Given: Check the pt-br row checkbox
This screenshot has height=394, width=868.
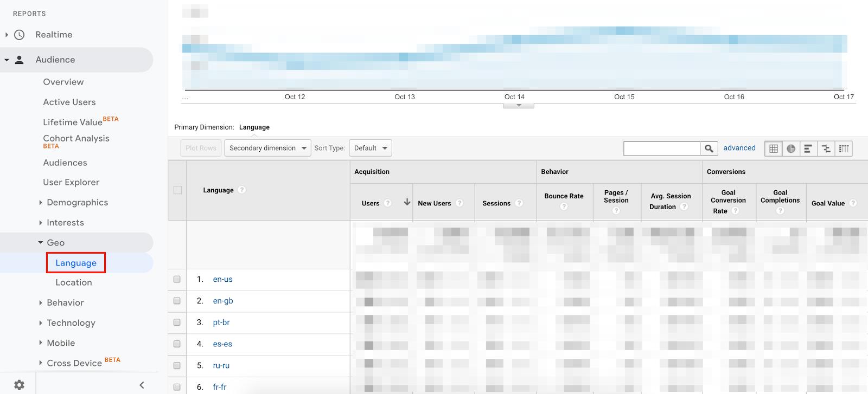Looking at the screenshot, I should click(x=177, y=322).
